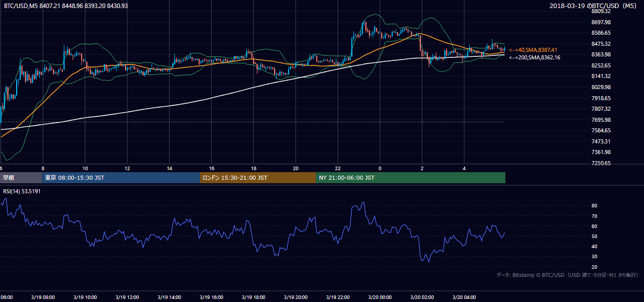The width and height of the screenshot is (644, 302).
Task: Click the 3/20 00:00 date axis label
Action: (379, 297)
